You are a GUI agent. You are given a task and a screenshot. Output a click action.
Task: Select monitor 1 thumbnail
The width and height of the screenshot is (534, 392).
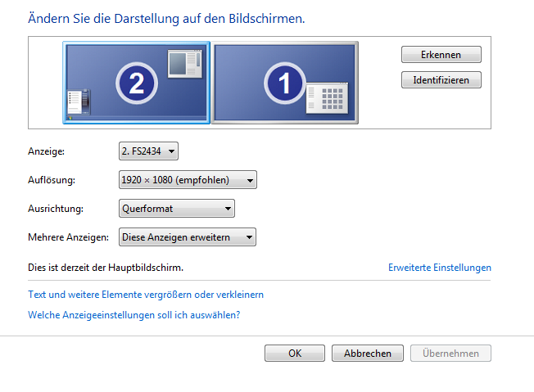click(x=285, y=83)
